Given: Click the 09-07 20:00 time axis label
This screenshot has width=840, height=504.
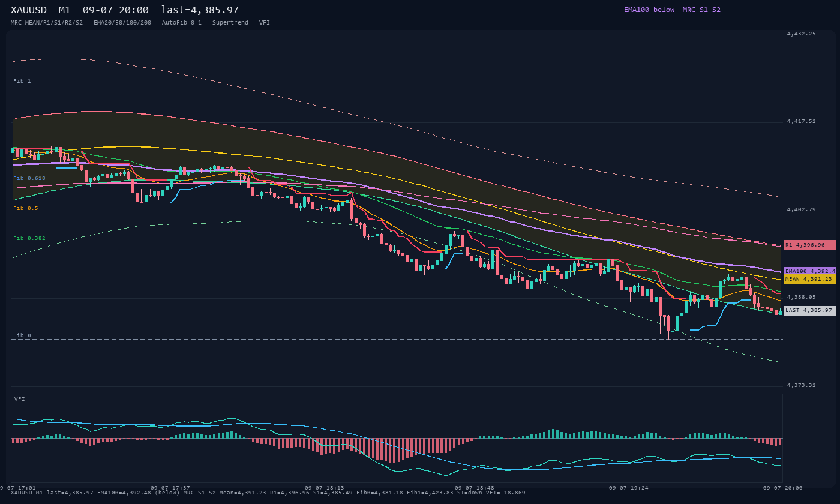Looking at the screenshot, I should pyautogui.click(x=783, y=488).
